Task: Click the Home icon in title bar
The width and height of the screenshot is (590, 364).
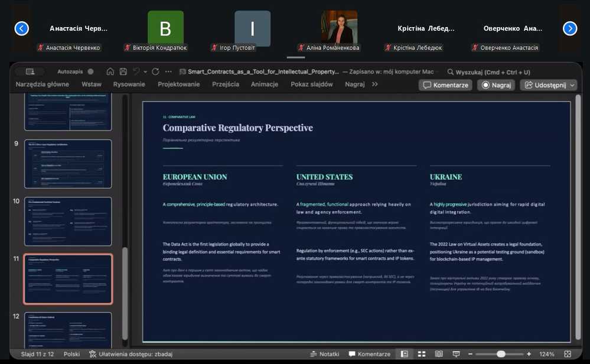Action: [110, 71]
